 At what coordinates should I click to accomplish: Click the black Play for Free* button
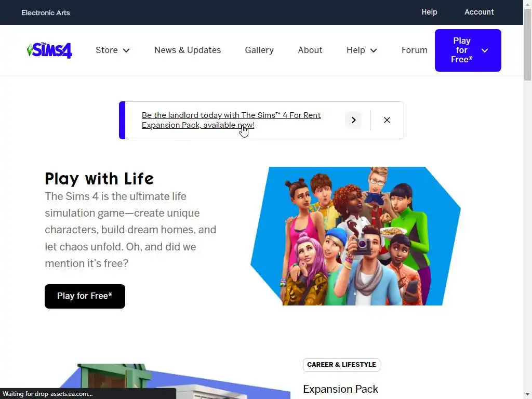85,296
